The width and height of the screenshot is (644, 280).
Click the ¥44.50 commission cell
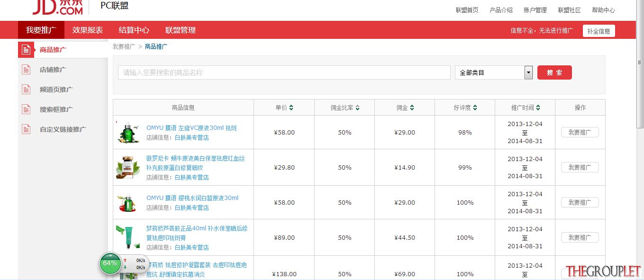[405, 237]
